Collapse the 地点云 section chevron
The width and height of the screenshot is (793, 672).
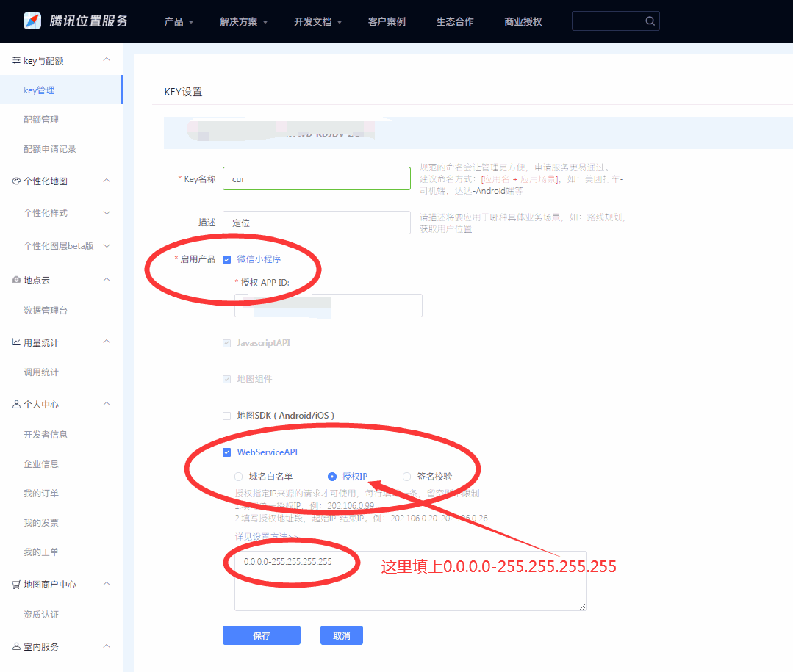(x=107, y=279)
